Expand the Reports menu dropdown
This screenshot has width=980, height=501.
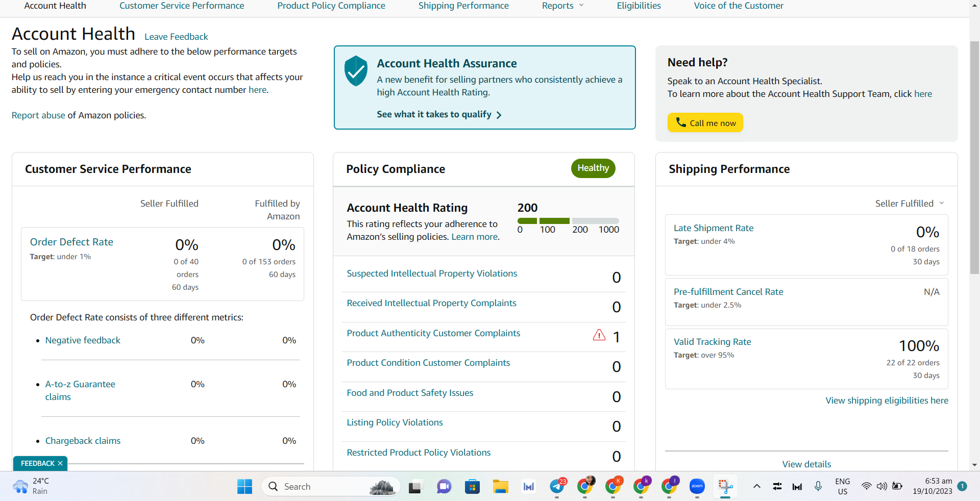pos(562,6)
